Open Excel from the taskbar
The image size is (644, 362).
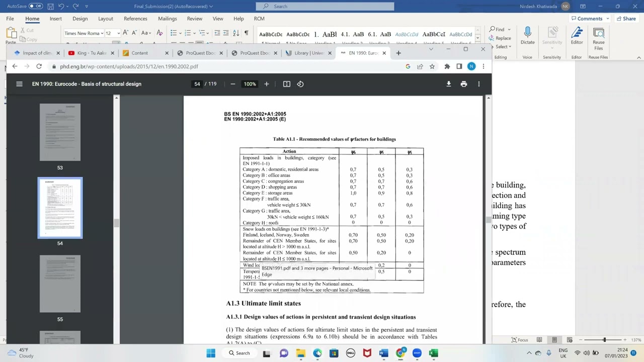(x=433, y=353)
